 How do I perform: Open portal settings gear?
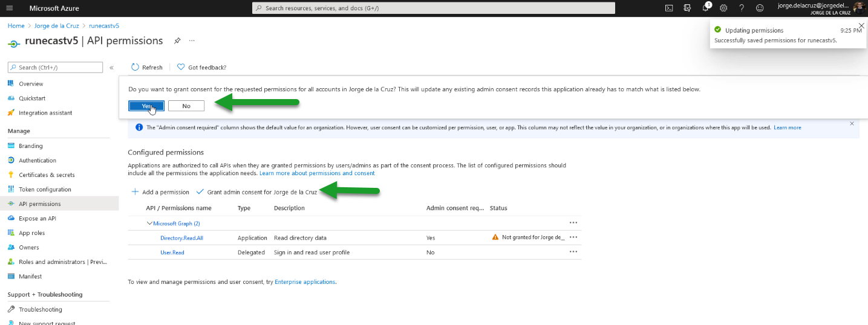723,8
